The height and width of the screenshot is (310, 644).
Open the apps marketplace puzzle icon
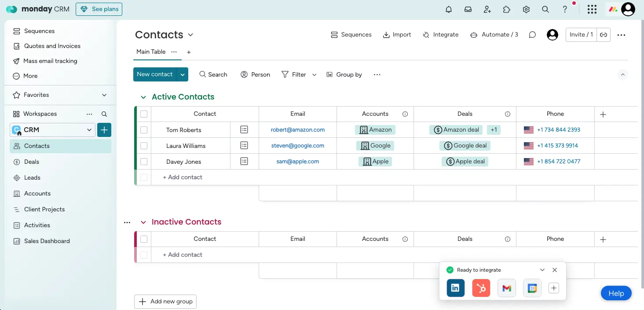[x=506, y=9]
